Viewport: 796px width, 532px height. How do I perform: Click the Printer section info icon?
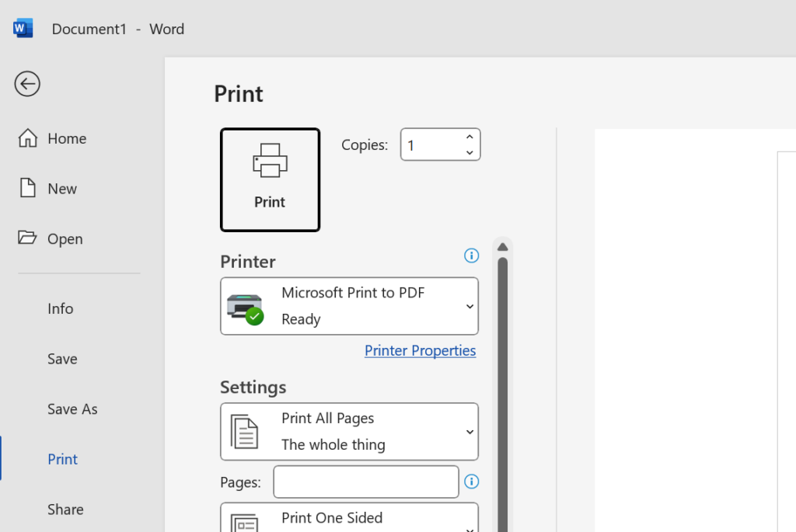pyautogui.click(x=471, y=256)
